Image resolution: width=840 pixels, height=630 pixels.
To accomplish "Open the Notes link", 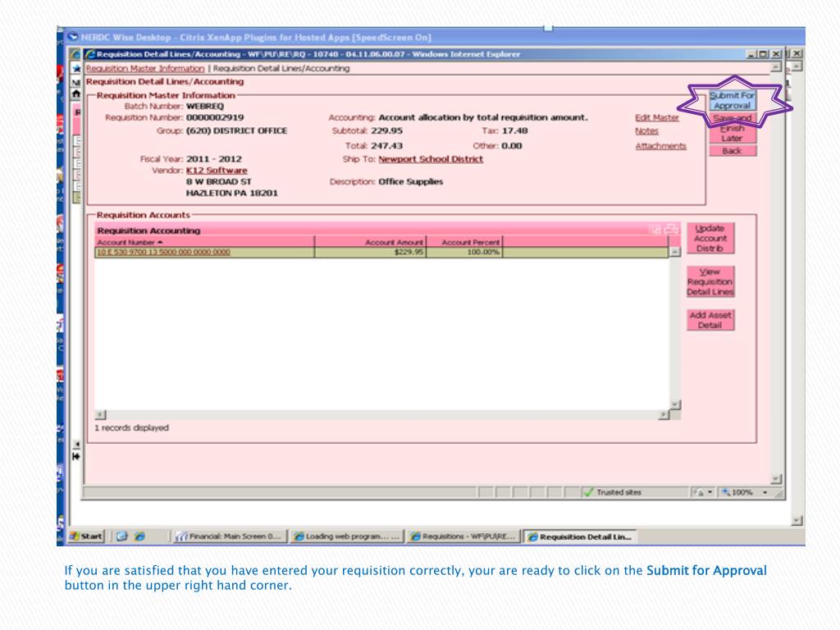I will coord(646,131).
